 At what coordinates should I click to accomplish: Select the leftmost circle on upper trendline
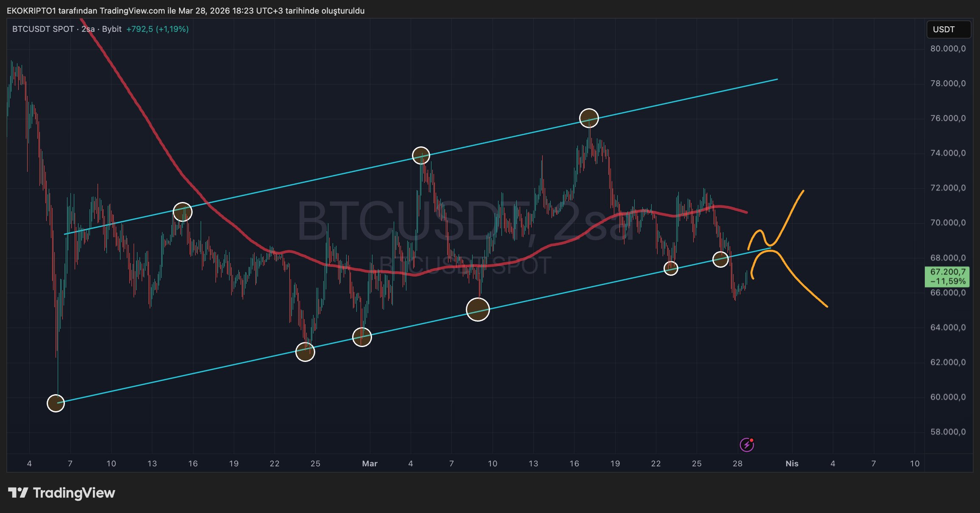182,212
